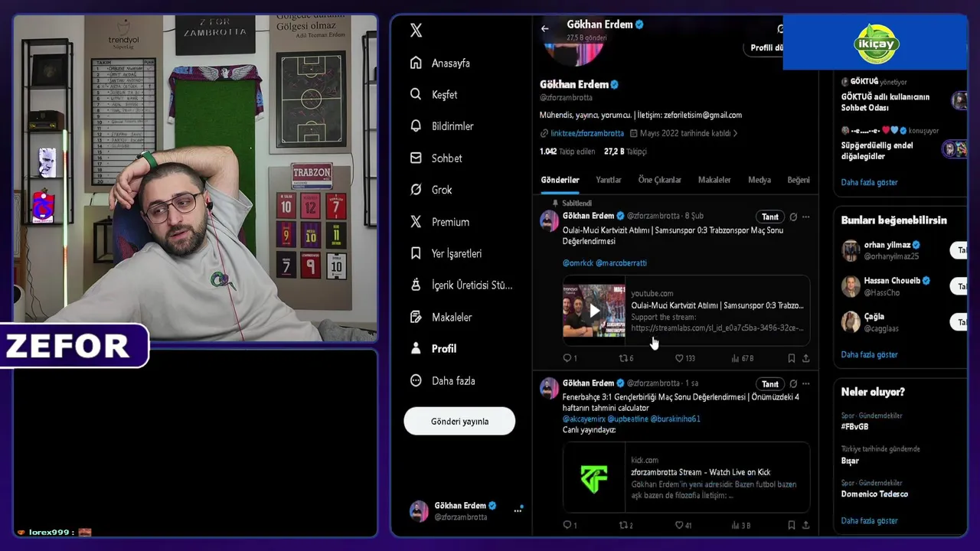Bookmark the pinned post
The image size is (980, 551).
pyautogui.click(x=792, y=358)
